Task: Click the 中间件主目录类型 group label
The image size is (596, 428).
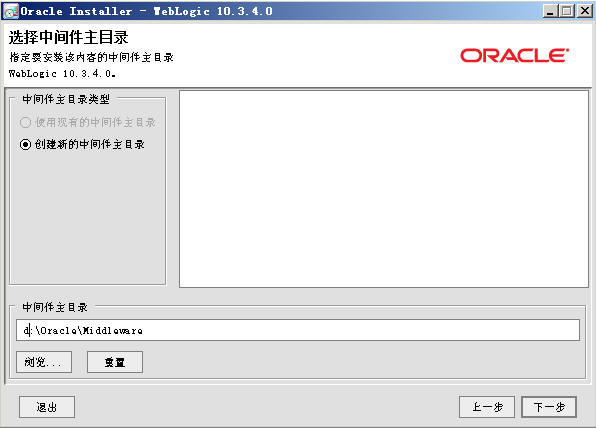Action: coord(66,99)
